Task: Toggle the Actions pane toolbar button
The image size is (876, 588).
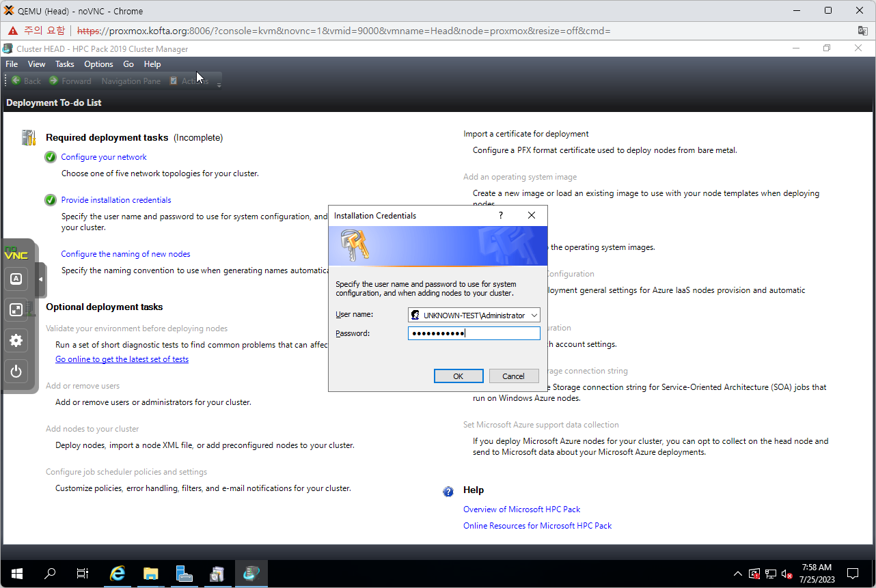Action: pyautogui.click(x=189, y=81)
